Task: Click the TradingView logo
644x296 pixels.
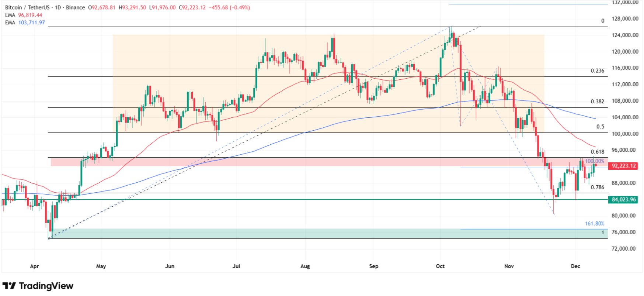Action: coord(38,286)
